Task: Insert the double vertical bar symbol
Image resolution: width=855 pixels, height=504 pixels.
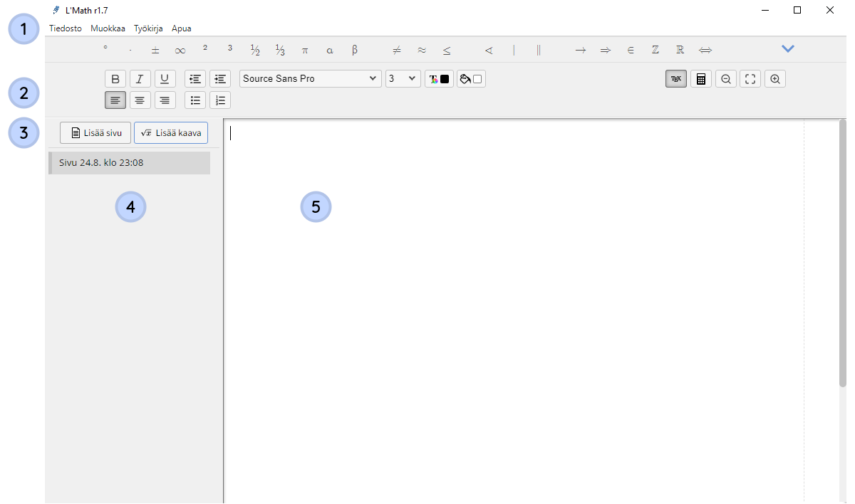Action: point(539,50)
